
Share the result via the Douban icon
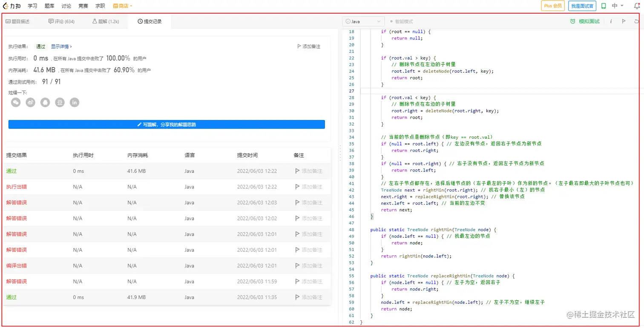pyautogui.click(x=60, y=103)
